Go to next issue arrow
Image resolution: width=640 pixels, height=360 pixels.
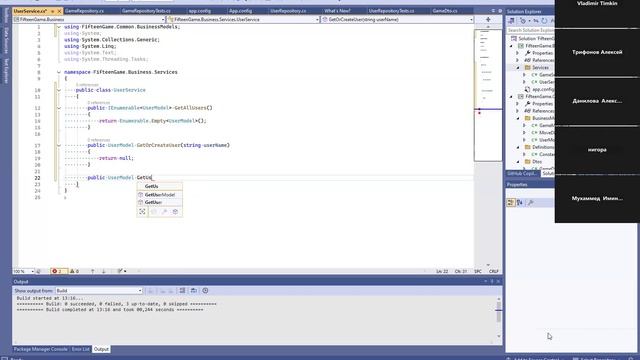(x=104, y=271)
